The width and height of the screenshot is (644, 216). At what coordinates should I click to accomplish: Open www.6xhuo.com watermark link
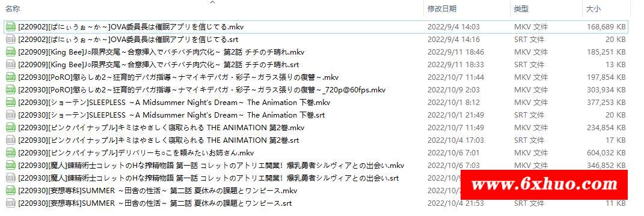pos(544,184)
